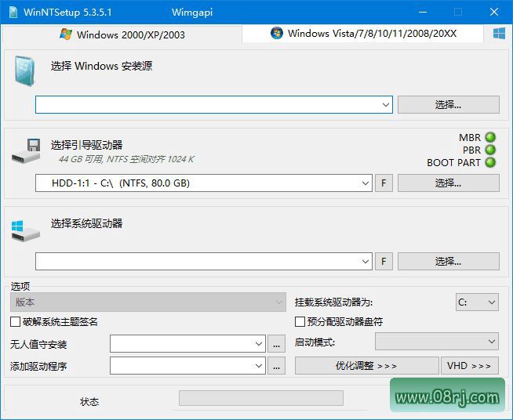Viewport: 513px width, 420px height.
Task: Expand the Windows installation source dropdown
Action: pos(385,104)
